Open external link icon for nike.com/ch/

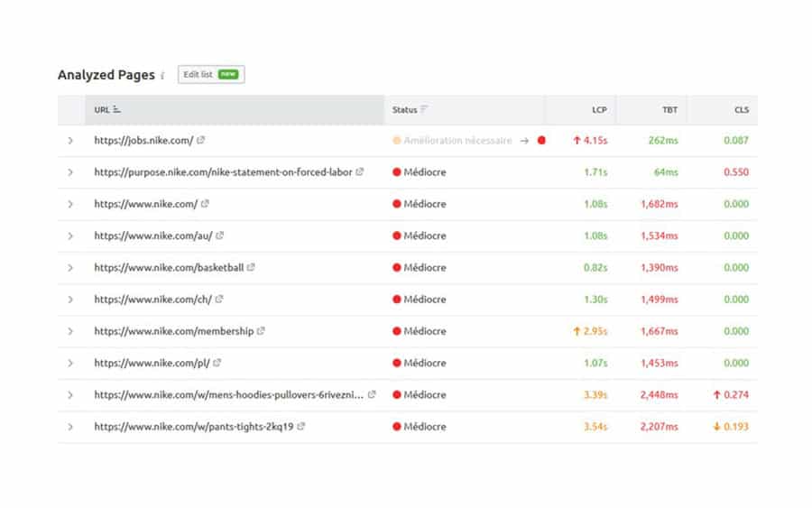click(219, 299)
